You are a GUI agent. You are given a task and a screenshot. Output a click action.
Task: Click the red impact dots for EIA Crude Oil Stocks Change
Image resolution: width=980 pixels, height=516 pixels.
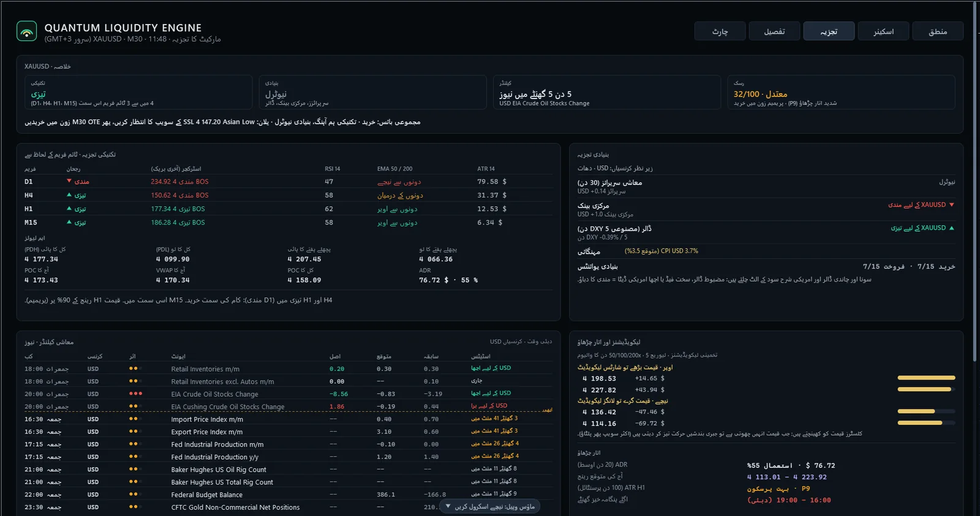(135, 394)
